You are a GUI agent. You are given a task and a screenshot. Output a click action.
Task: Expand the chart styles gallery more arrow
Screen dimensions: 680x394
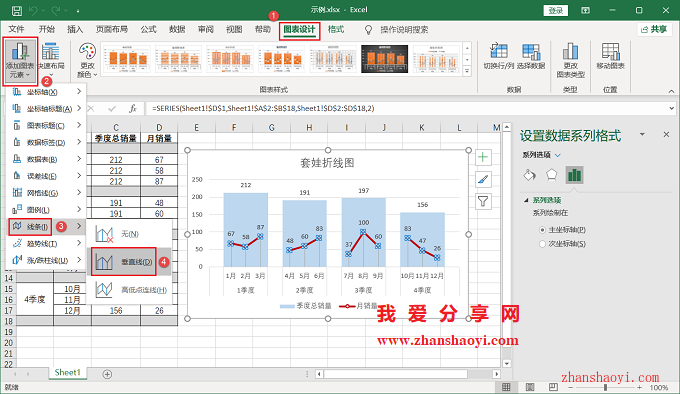coord(467,71)
